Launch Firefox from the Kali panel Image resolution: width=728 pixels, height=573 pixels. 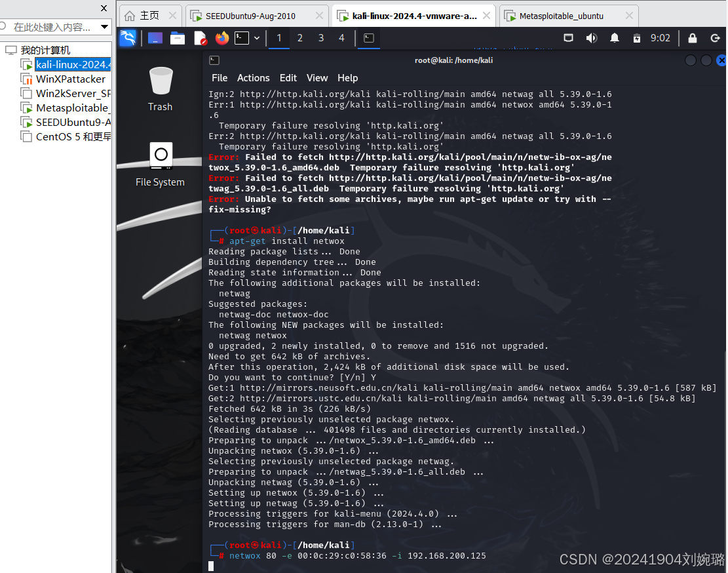pos(222,38)
